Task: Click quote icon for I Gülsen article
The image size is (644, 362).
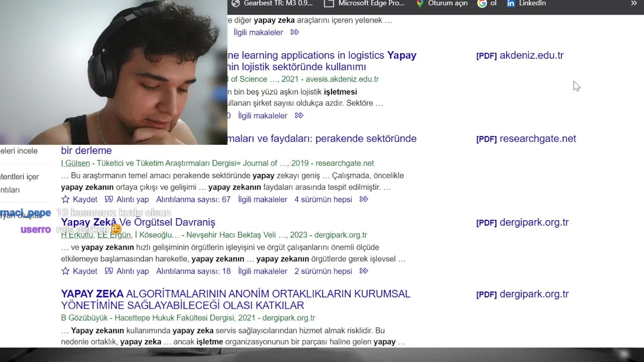Action: coord(109,200)
